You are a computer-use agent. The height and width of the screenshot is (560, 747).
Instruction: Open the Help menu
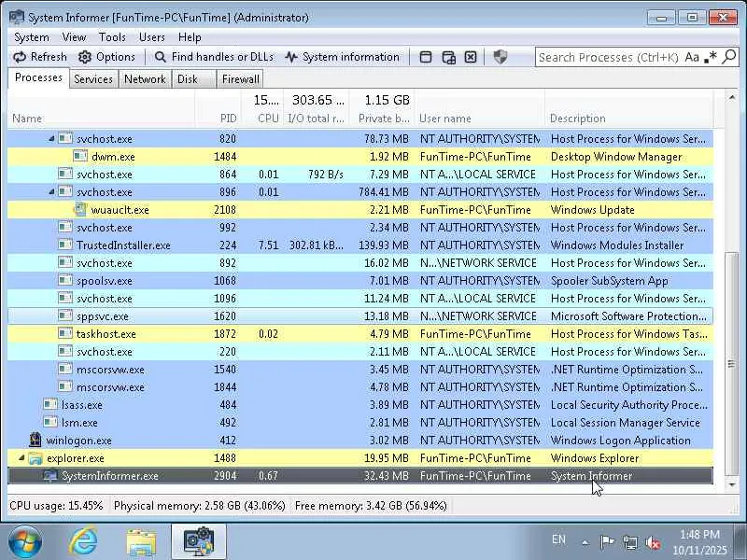pos(190,37)
